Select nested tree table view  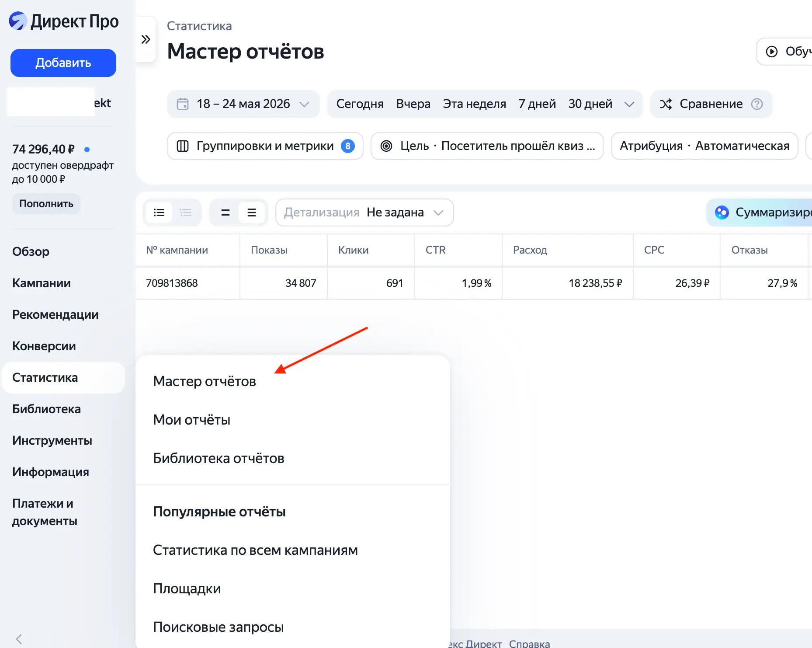pyautogui.click(x=186, y=213)
